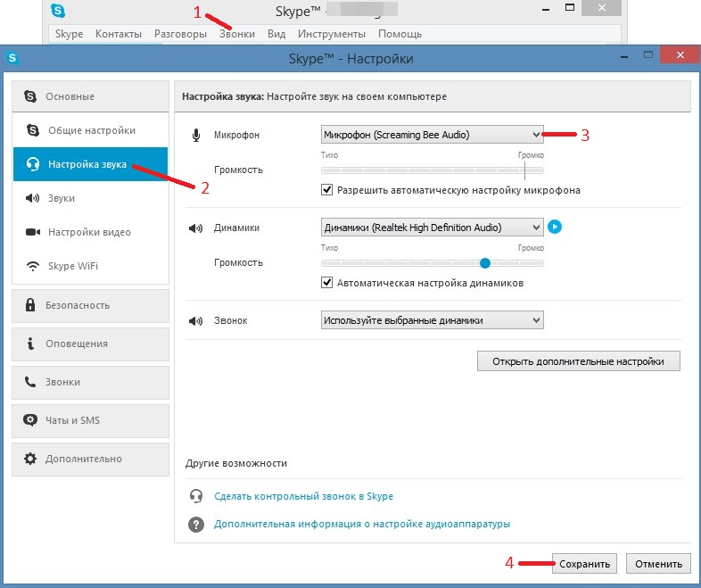The width and height of the screenshot is (701, 588).
Task: Click the question mark help icon
Action: (196, 524)
